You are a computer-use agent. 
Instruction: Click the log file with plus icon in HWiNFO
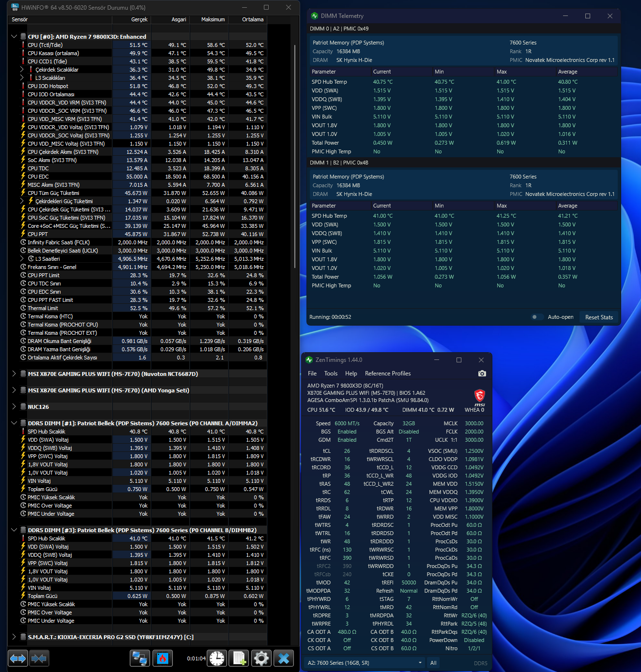239,658
